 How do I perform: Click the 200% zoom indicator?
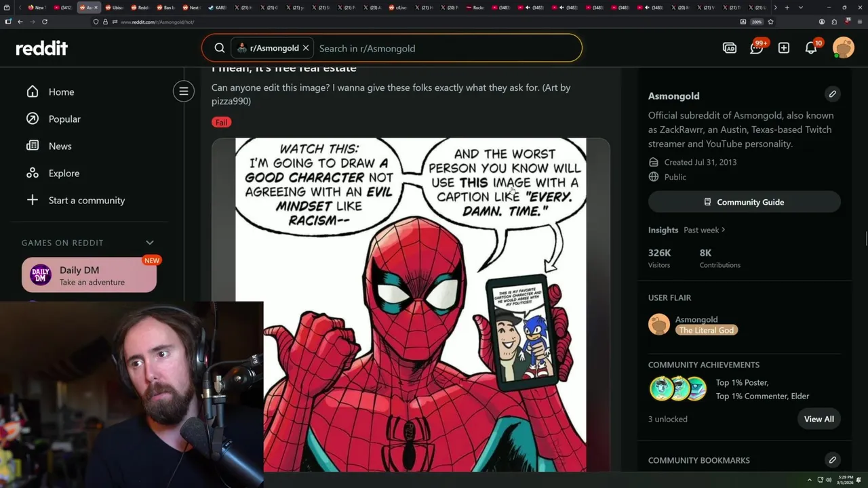(x=757, y=22)
